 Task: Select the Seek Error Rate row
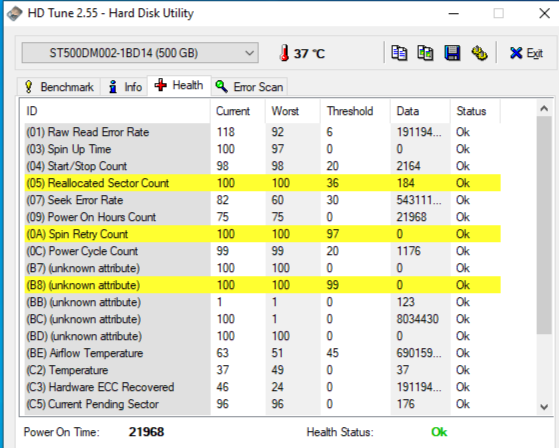click(263, 200)
